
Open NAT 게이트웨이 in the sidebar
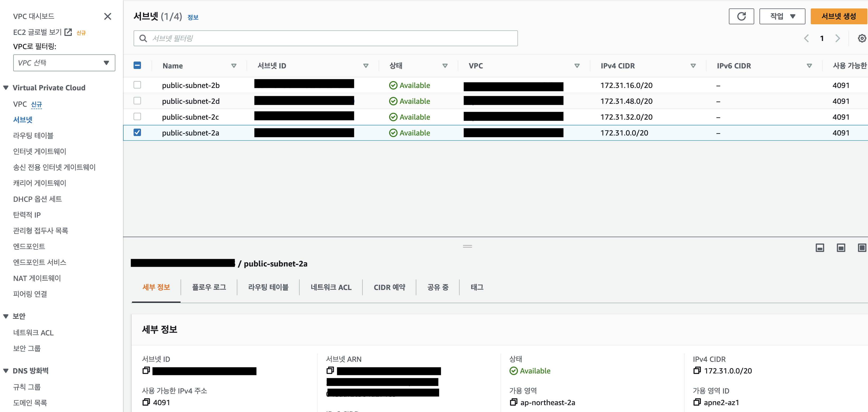37,278
